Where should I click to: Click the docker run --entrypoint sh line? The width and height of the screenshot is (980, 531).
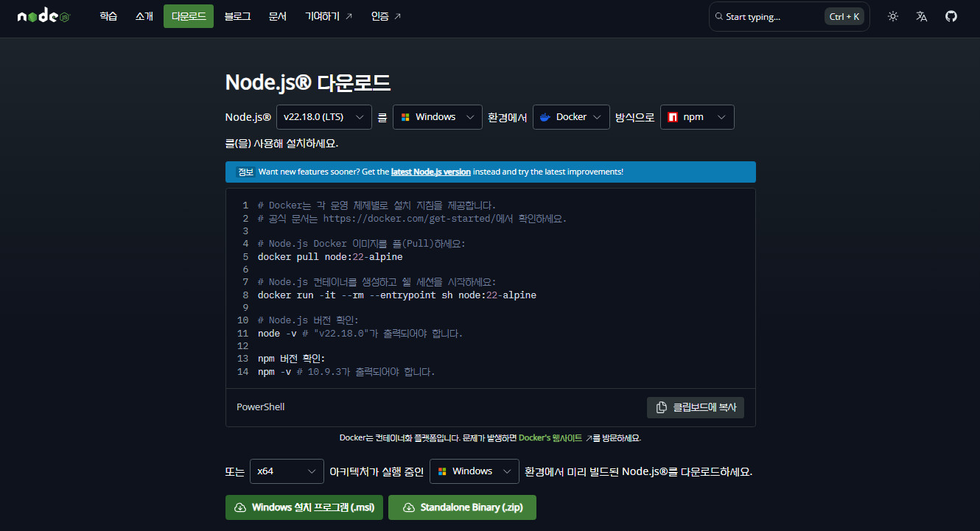(397, 295)
